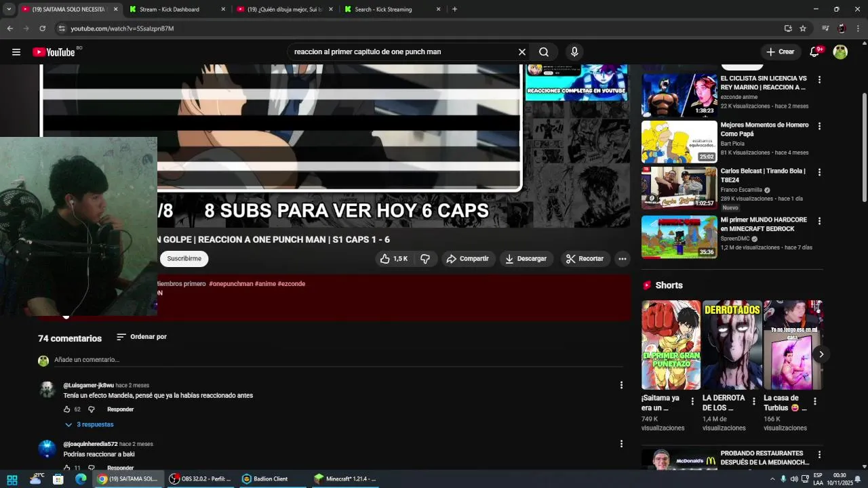Screen dimensions: 868x488
Task: Add a comment in Añade un comentario field
Action: tap(338, 360)
